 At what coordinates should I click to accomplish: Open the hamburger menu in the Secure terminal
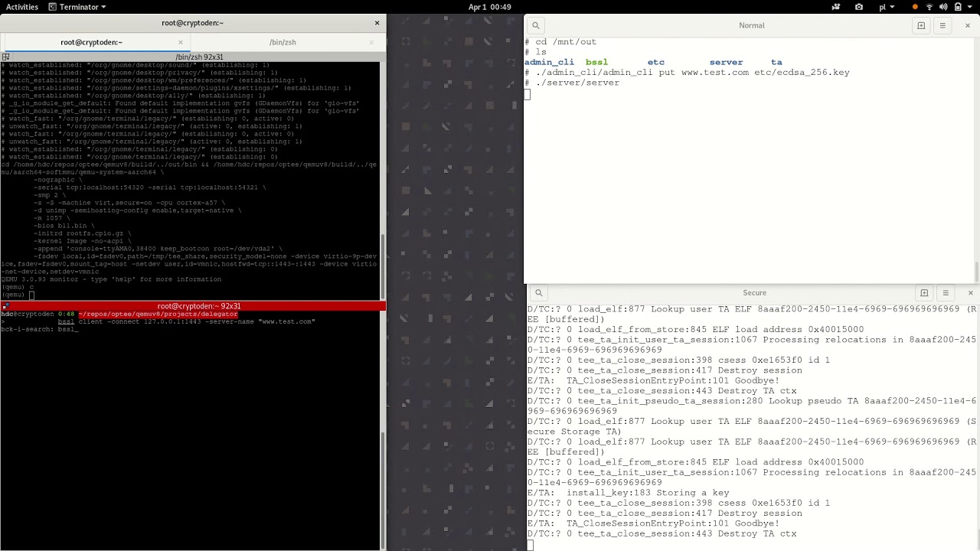tap(946, 292)
